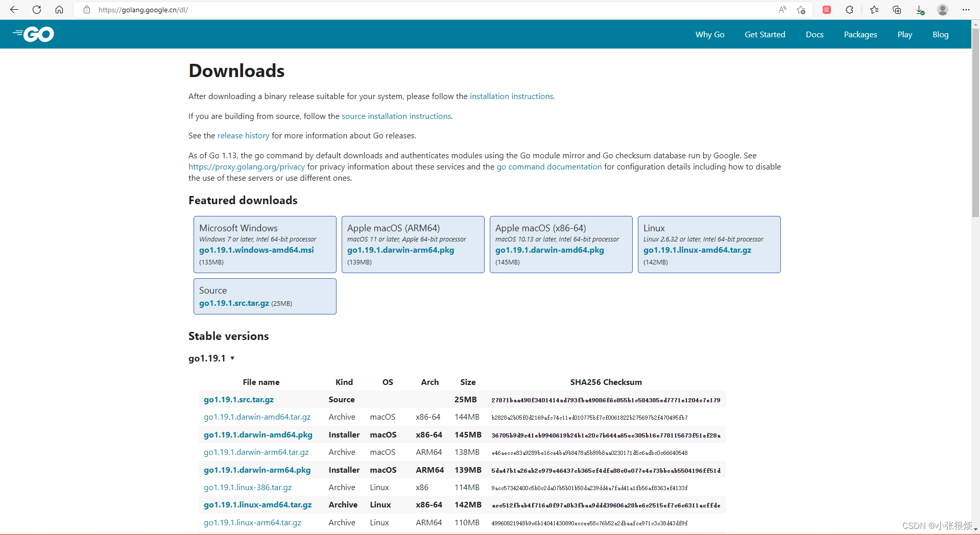
Task: Open installation instructions link
Action: pyautogui.click(x=511, y=96)
